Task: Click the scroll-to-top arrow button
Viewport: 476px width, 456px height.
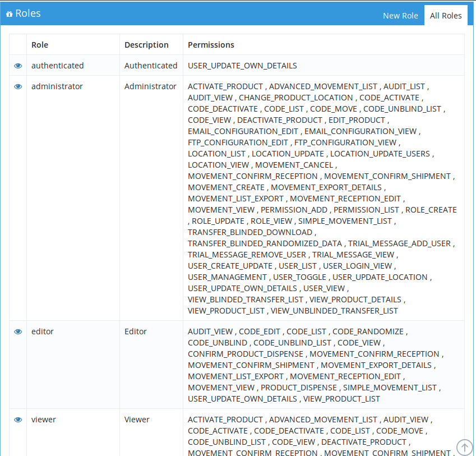Action: [x=464, y=447]
